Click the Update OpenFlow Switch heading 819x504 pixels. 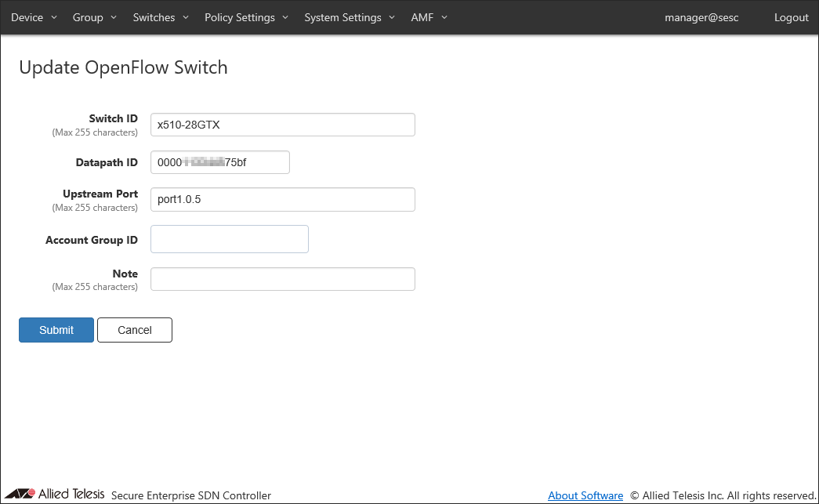(123, 67)
